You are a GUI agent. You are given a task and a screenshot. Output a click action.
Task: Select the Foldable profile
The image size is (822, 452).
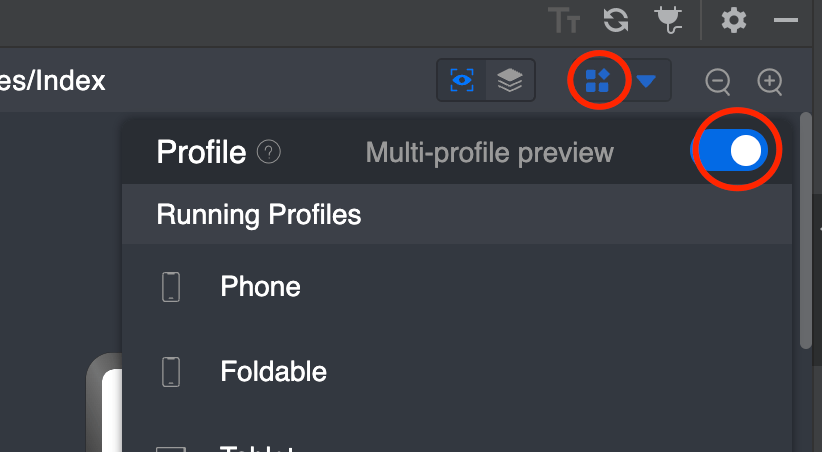coord(273,372)
